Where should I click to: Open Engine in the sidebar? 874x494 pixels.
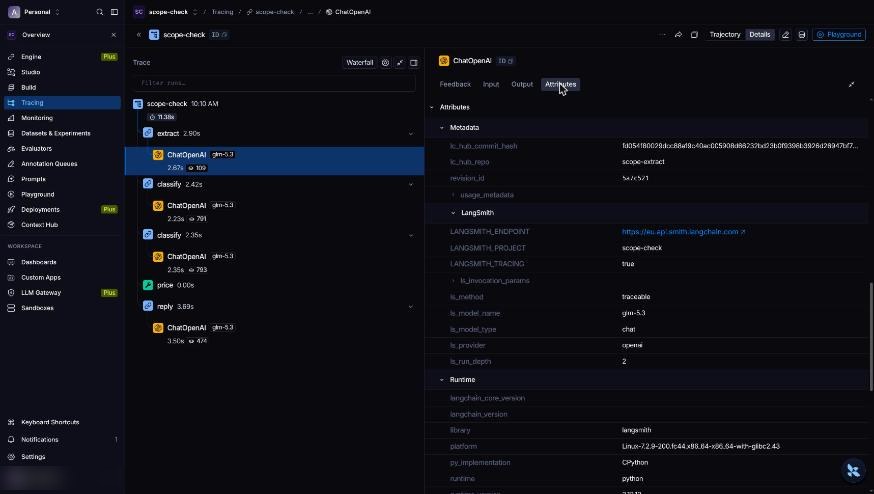click(x=31, y=57)
